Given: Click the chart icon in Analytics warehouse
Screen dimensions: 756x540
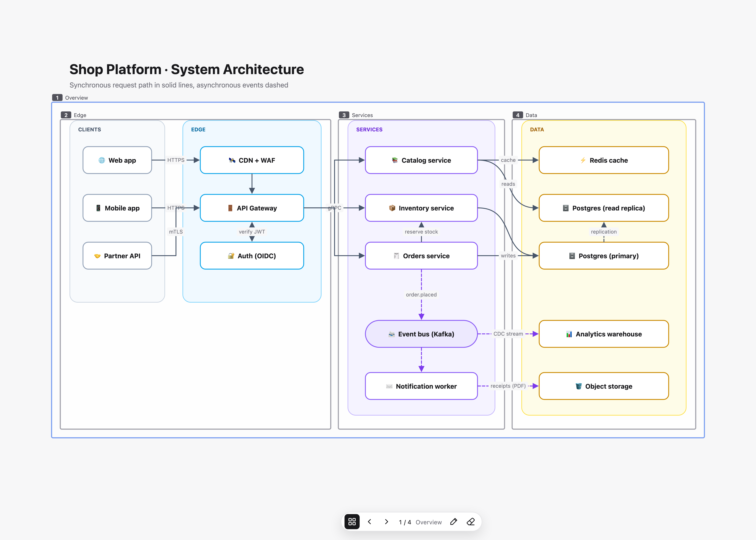Looking at the screenshot, I should point(569,334).
